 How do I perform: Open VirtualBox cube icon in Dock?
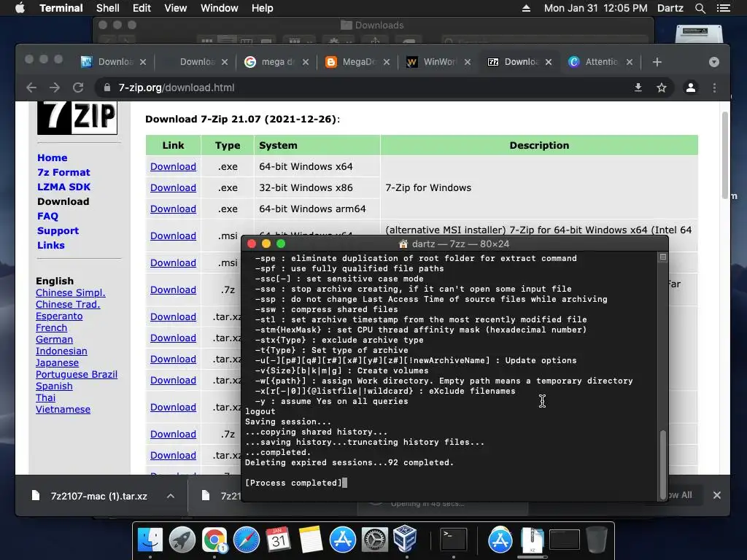[406, 539]
